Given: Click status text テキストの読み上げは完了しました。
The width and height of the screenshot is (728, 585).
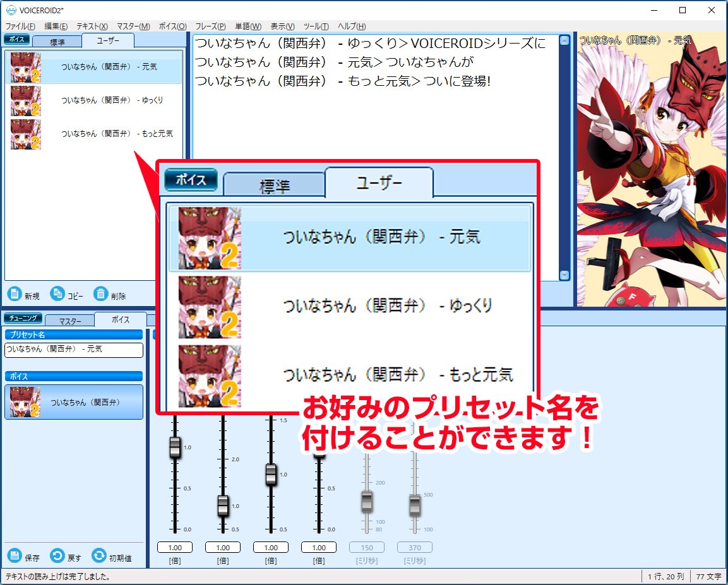Looking at the screenshot, I should [x=58, y=577].
